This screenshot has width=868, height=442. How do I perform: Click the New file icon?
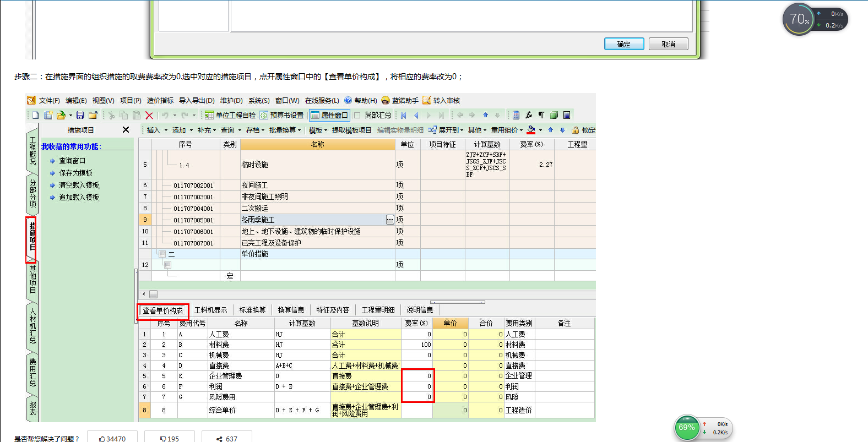tap(35, 115)
